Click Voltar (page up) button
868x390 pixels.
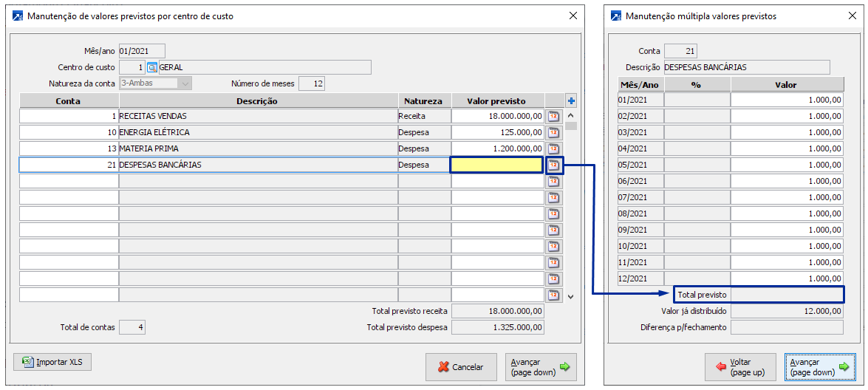click(x=741, y=366)
